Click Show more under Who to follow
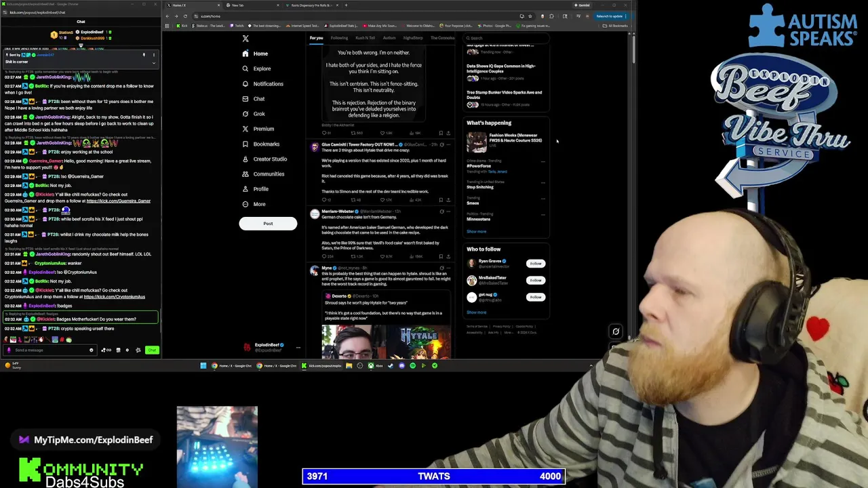Image resolution: width=868 pixels, height=488 pixels. point(476,312)
